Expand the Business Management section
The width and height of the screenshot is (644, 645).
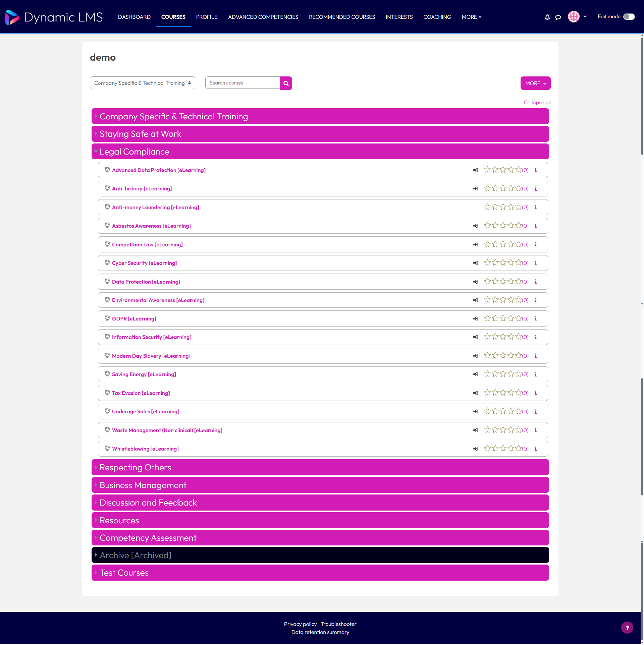point(320,485)
